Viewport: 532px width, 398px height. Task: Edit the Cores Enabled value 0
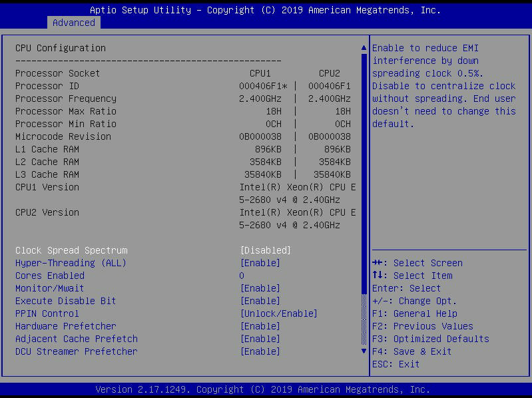pos(242,276)
